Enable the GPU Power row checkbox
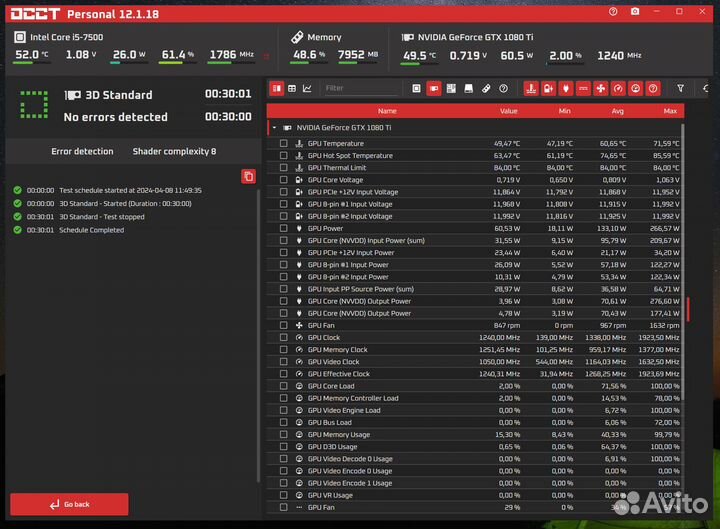The height and width of the screenshot is (529, 720). coord(283,228)
